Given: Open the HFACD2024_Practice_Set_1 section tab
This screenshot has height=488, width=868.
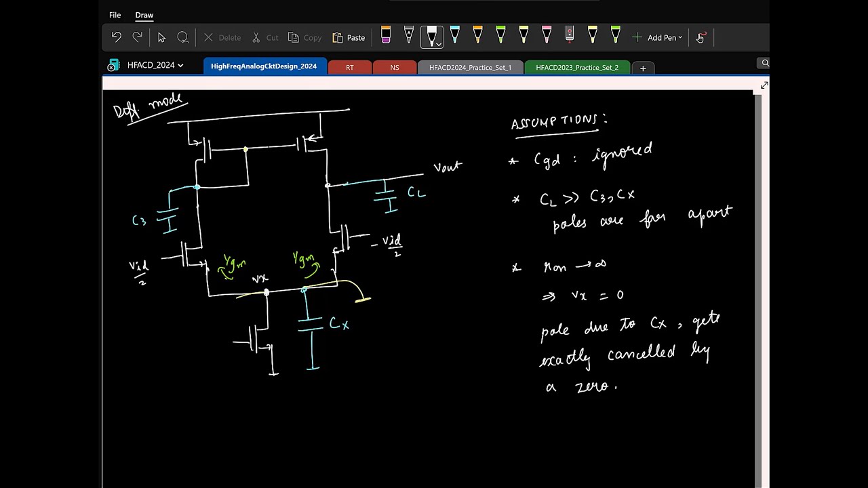Looking at the screenshot, I should click(470, 67).
